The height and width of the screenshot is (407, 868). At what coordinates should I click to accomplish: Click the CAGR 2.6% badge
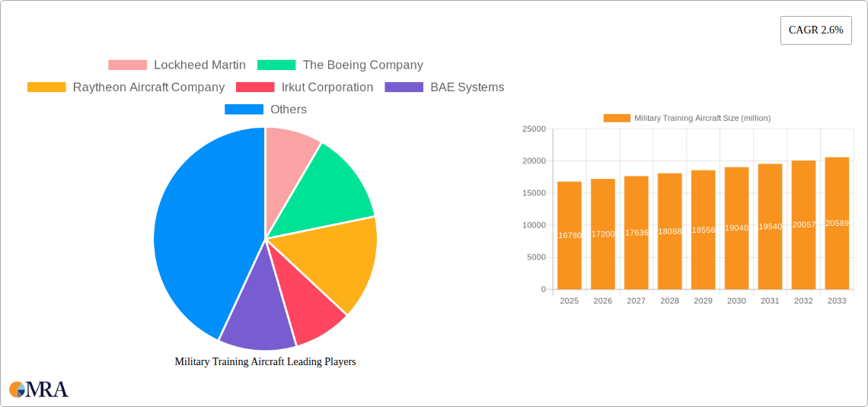tap(816, 30)
